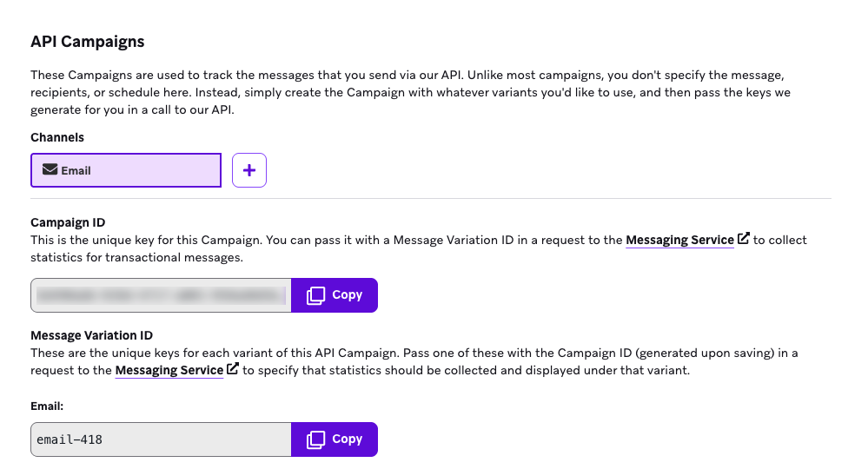
Task: Add a new channel with plus icon
Action: pos(249,170)
